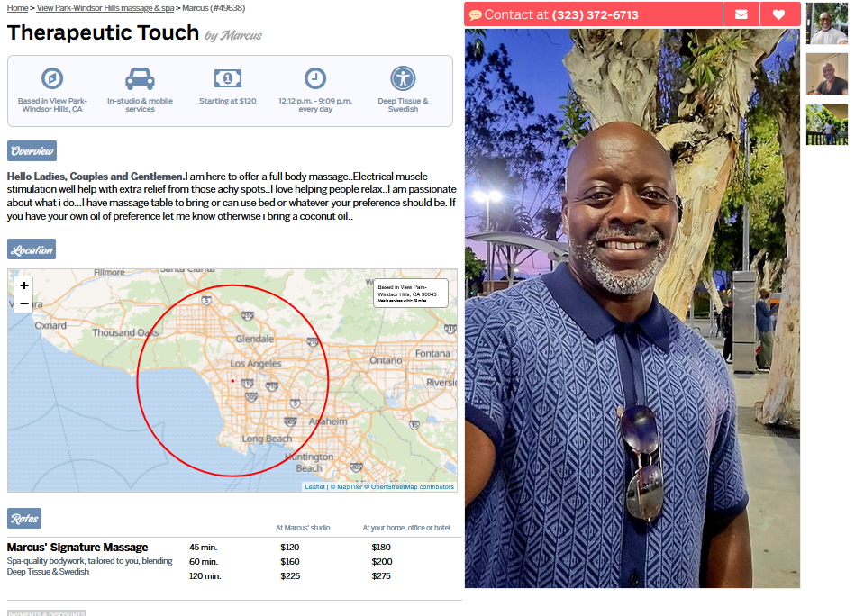This screenshot has width=855, height=616.
Task: Click 'At Marcus' studio' column header
Action: point(303,528)
